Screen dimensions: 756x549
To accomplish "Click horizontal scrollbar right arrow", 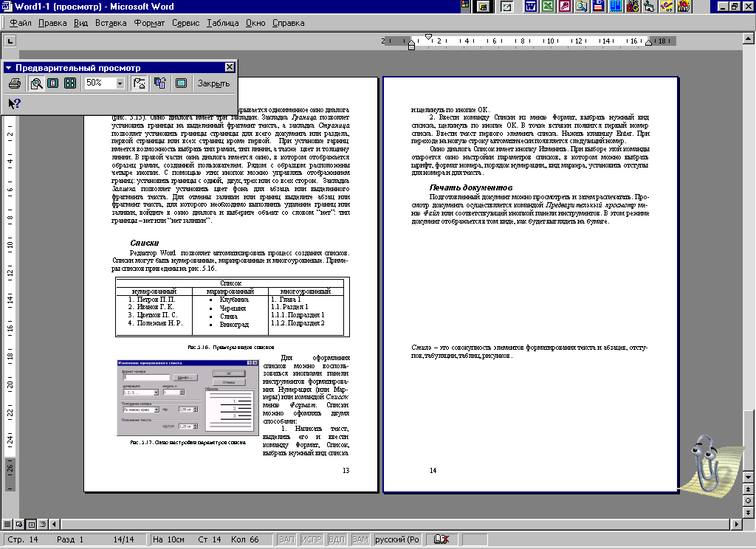I will 736,524.
